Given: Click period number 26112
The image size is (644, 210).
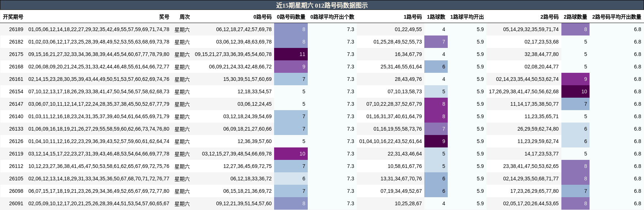Looking at the screenshot, I should pos(16,166).
